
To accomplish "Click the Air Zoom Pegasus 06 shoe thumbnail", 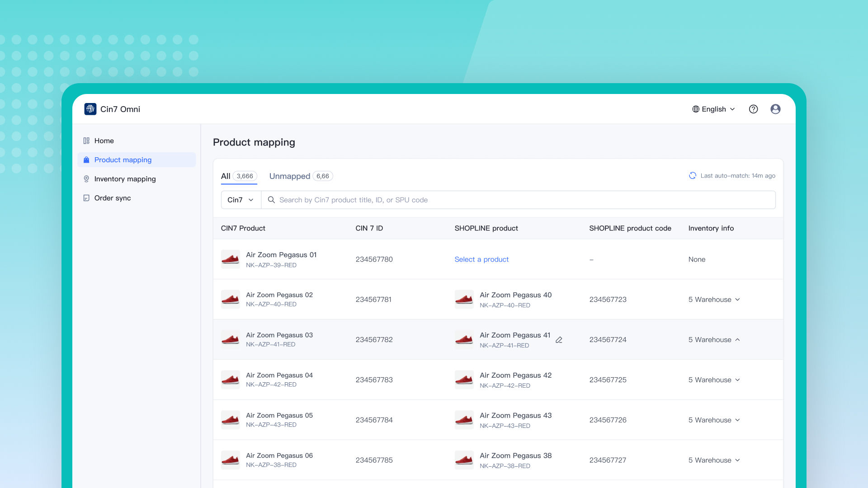I will (x=231, y=460).
